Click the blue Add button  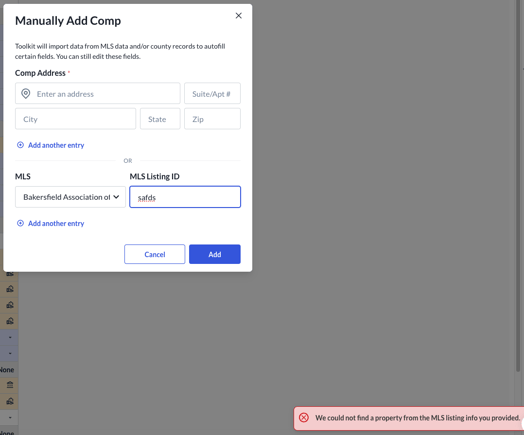(215, 254)
